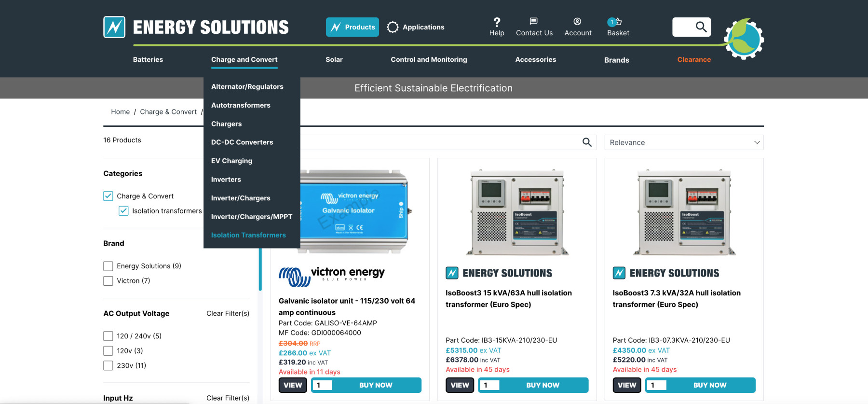
Task: Tick the Victron (7) brand checkbox
Action: point(108,281)
